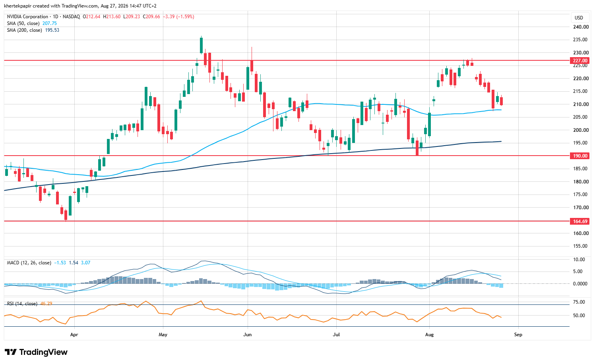Click the open price value O212.64

(x=92, y=17)
